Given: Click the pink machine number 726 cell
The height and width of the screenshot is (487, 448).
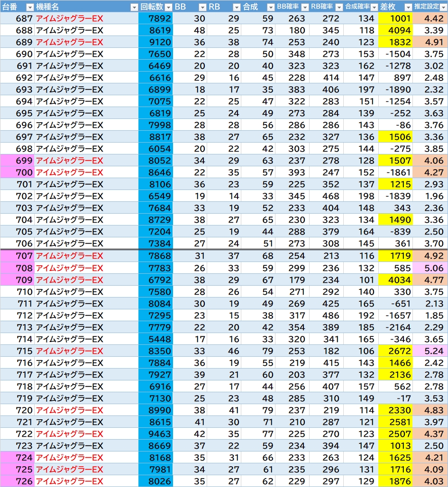Looking at the screenshot, I should pos(17,481).
